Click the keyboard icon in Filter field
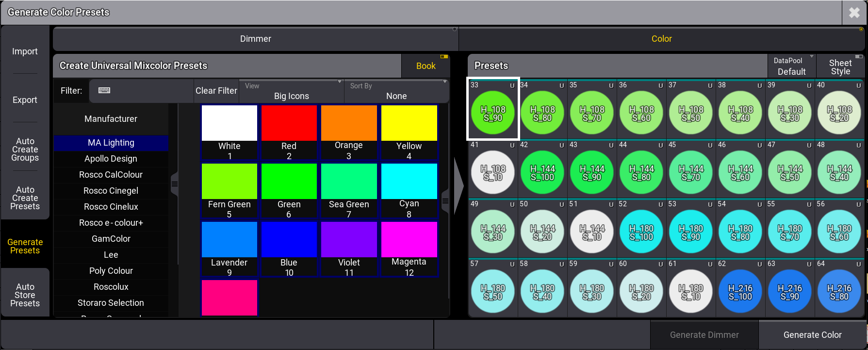The width and height of the screenshot is (868, 350). (104, 91)
